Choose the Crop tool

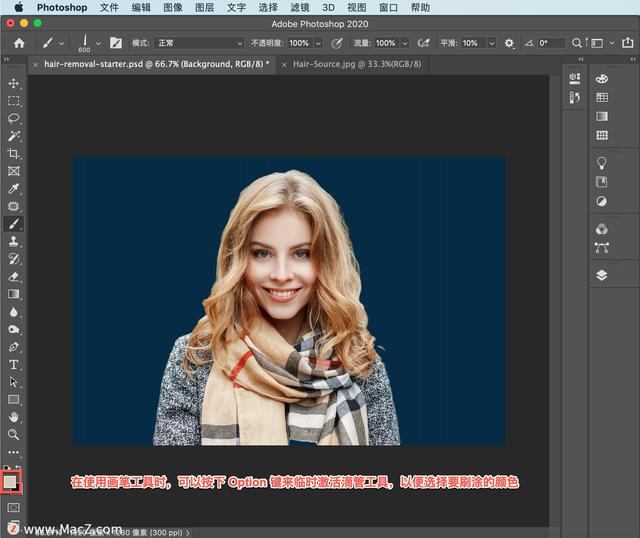point(14,153)
